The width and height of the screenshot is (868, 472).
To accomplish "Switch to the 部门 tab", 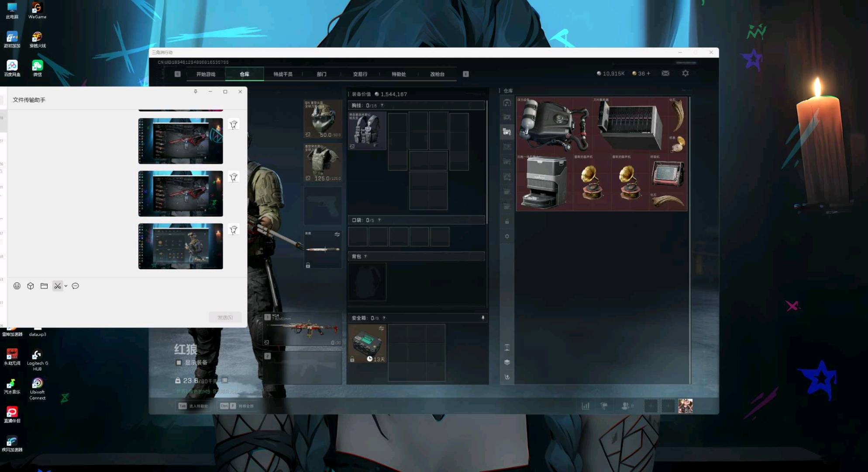I will tap(321, 74).
